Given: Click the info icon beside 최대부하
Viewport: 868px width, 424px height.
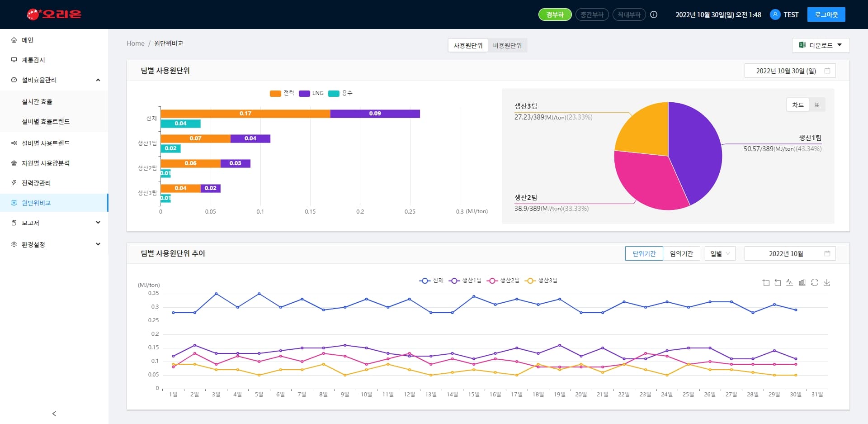Looking at the screenshot, I should coord(654,14).
